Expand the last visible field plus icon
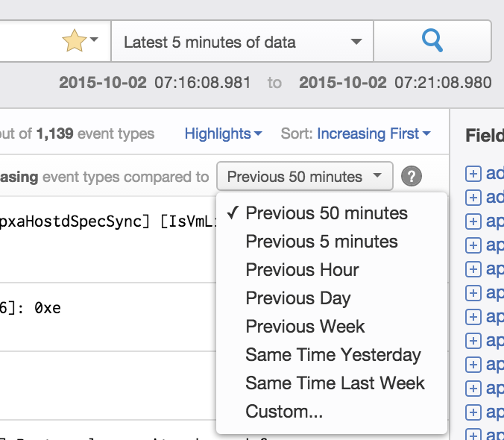504x440 pixels. tap(473, 435)
